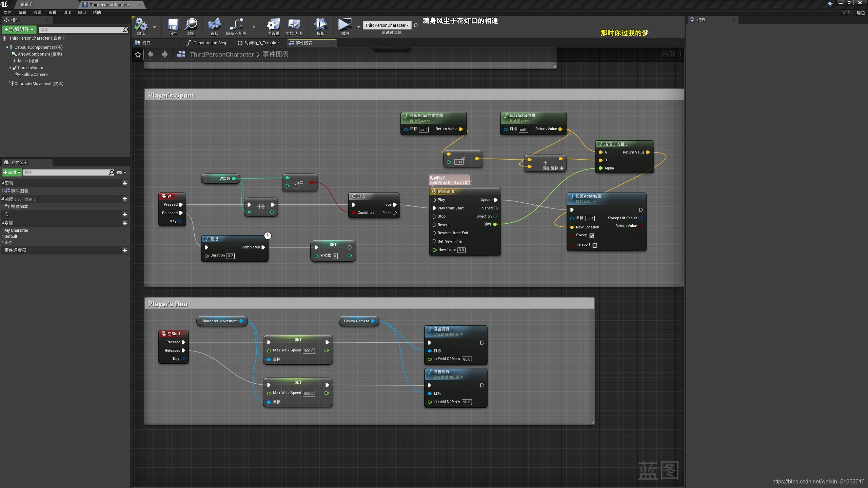Click the Compile (编译) toolbar icon

tap(141, 25)
